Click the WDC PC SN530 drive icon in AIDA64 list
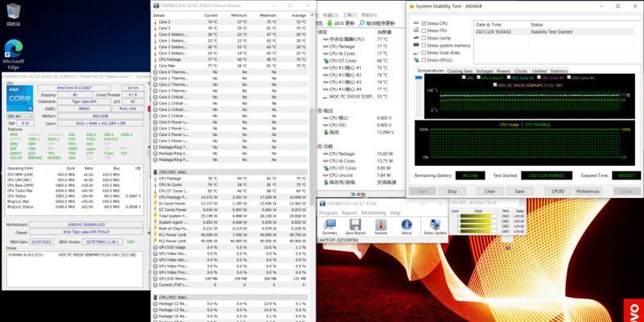644x322 pixels. (x=326, y=97)
